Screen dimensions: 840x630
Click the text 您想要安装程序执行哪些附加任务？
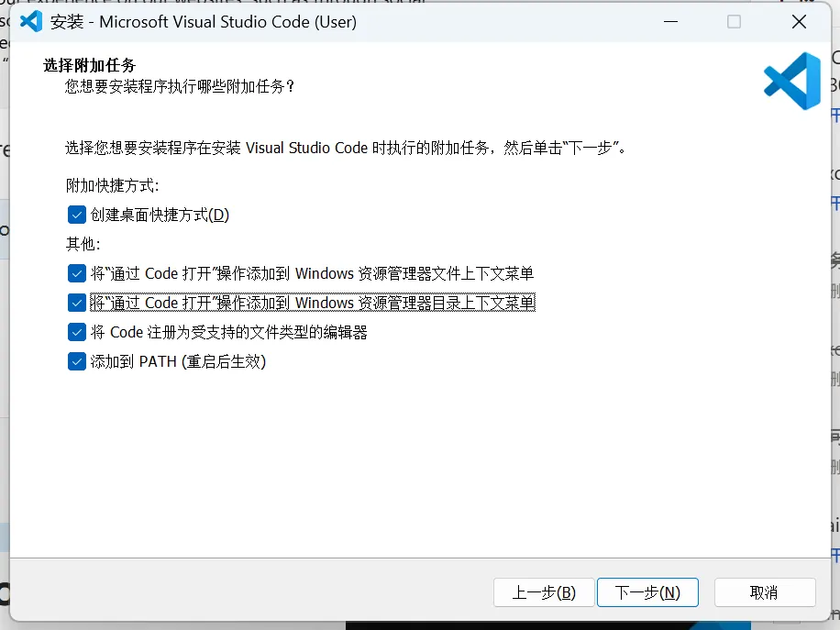(180, 86)
